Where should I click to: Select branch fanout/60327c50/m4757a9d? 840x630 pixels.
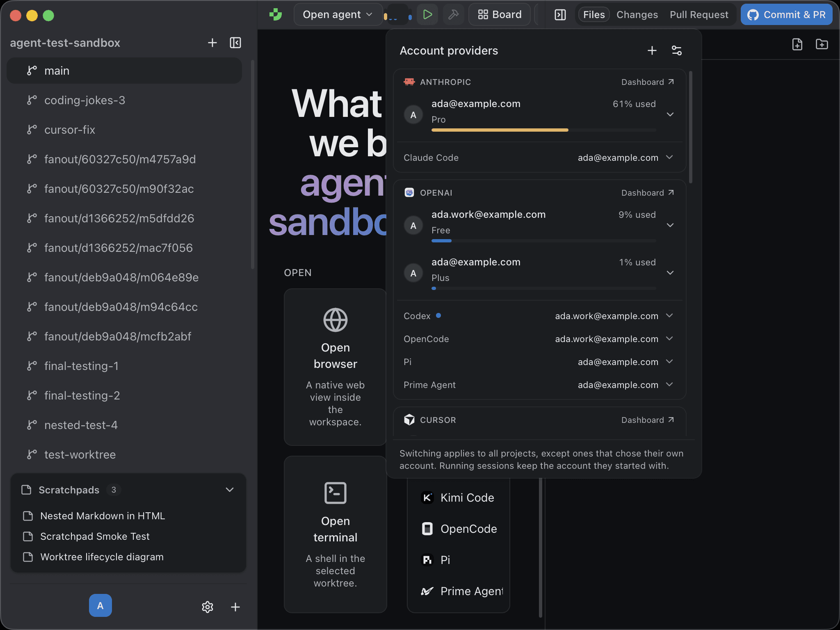point(124,159)
